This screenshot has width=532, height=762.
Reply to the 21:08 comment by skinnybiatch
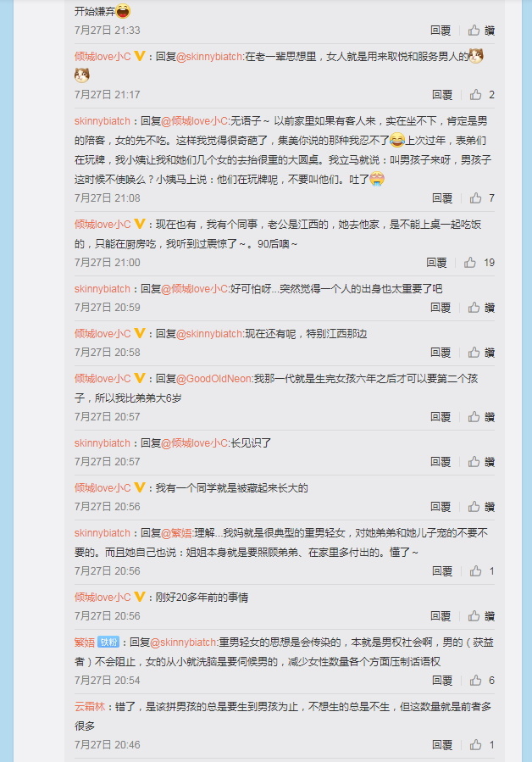(442, 198)
